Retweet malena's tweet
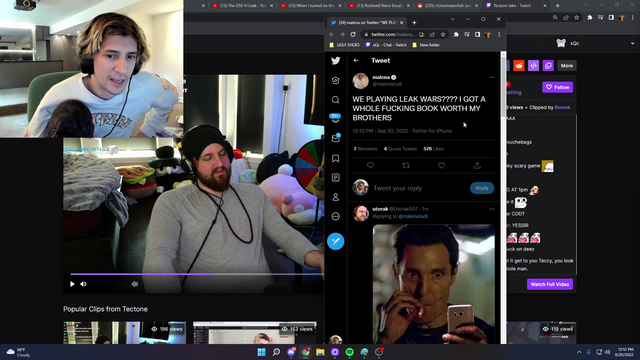Screen dimensions: 640x360 point(406,165)
